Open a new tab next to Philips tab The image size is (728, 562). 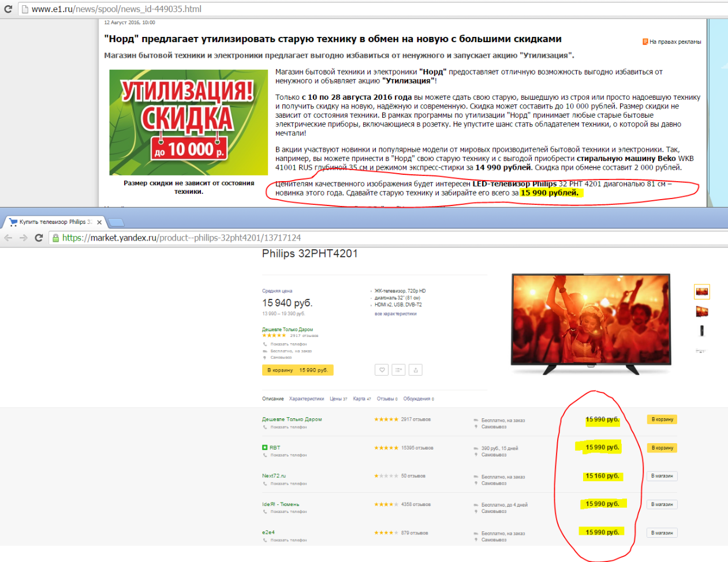click(116, 222)
